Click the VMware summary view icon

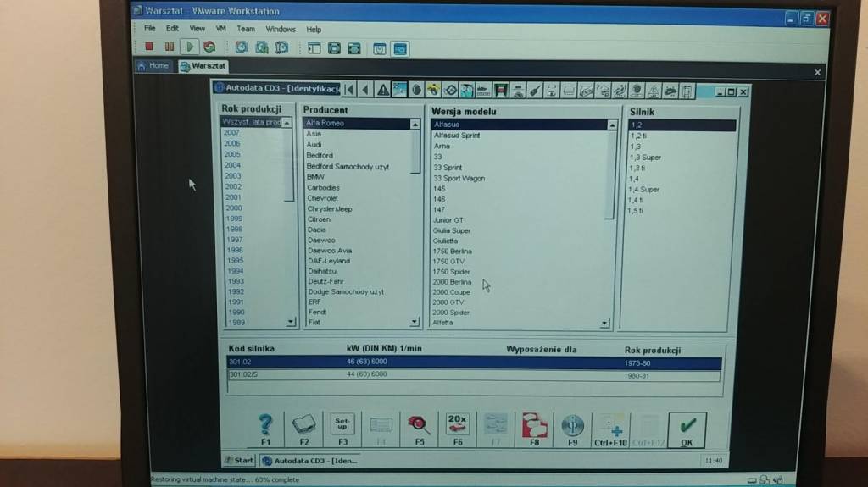tap(379, 49)
